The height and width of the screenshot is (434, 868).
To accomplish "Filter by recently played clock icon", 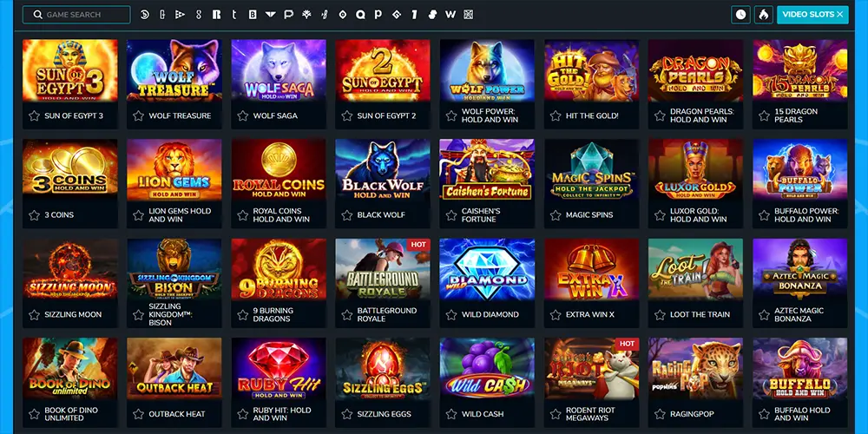I will pyautogui.click(x=740, y=15).
